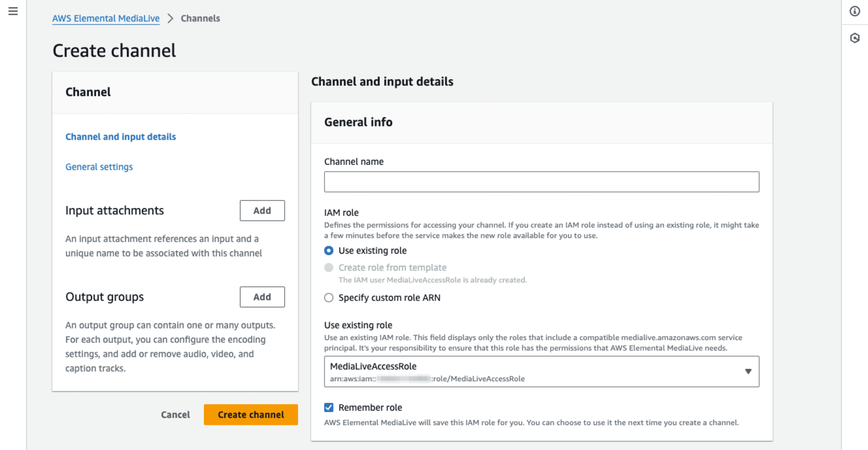Click the General info heading
Image resolution: width=868 pixels, height=450 pixels.
pos(358,122)
